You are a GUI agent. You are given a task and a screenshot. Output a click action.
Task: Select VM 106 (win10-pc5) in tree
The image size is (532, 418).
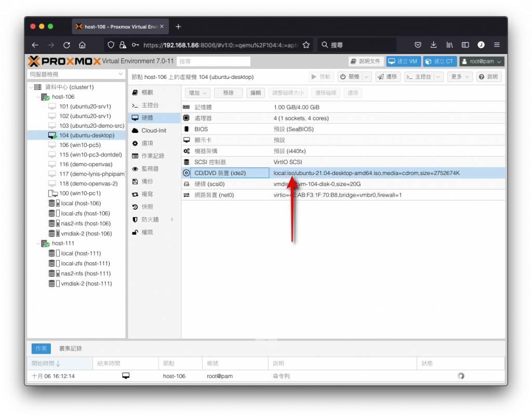point(80,145)
